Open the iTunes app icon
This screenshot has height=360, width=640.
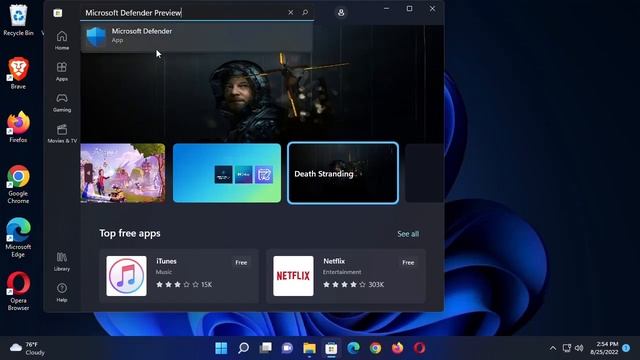point(126,276)
